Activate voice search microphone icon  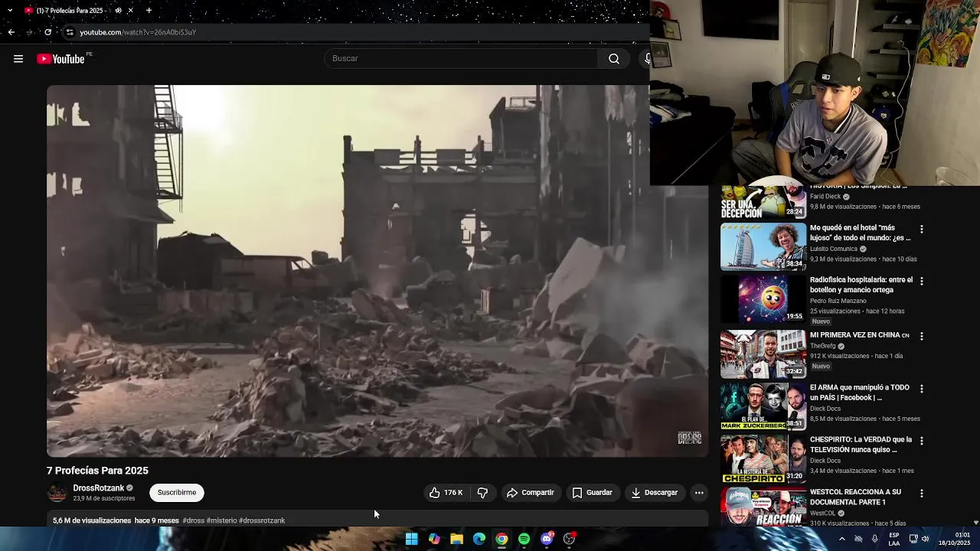[x=647, y=59]
